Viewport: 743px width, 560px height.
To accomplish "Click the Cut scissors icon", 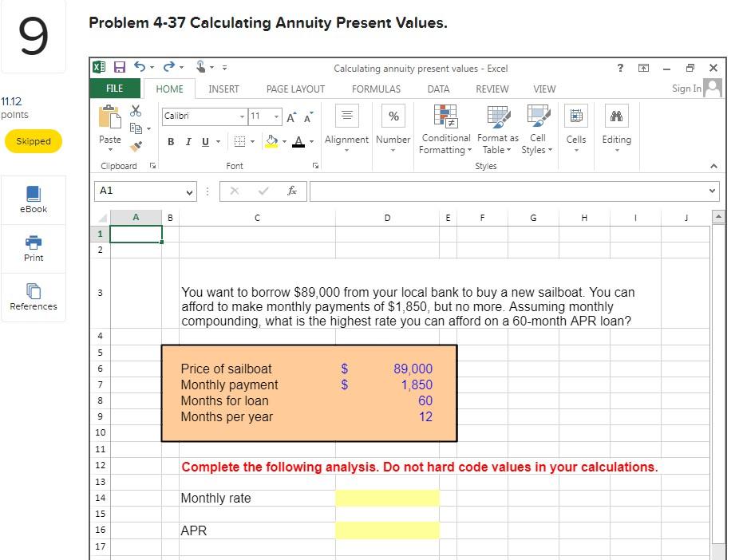I will pos(135,111).
